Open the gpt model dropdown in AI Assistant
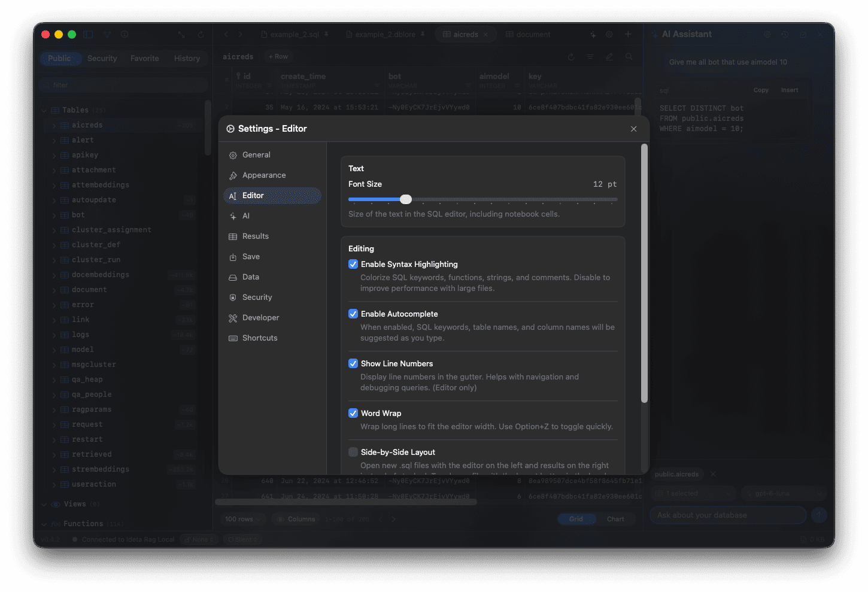This screenshot has height=592, width=868. 784,493
